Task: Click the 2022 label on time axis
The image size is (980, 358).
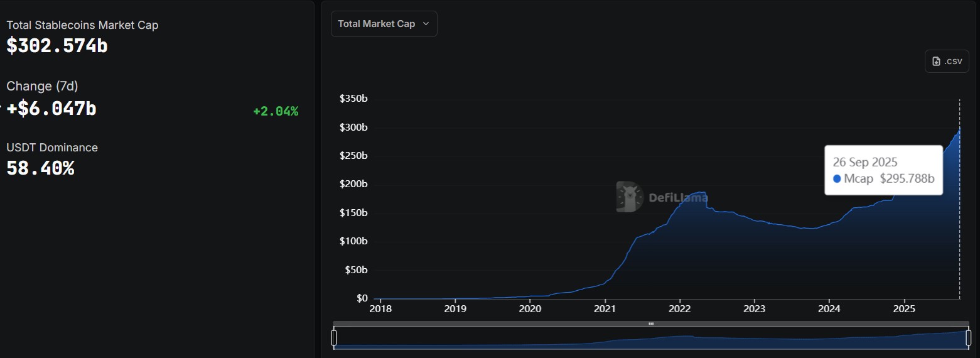Action: 680,309
